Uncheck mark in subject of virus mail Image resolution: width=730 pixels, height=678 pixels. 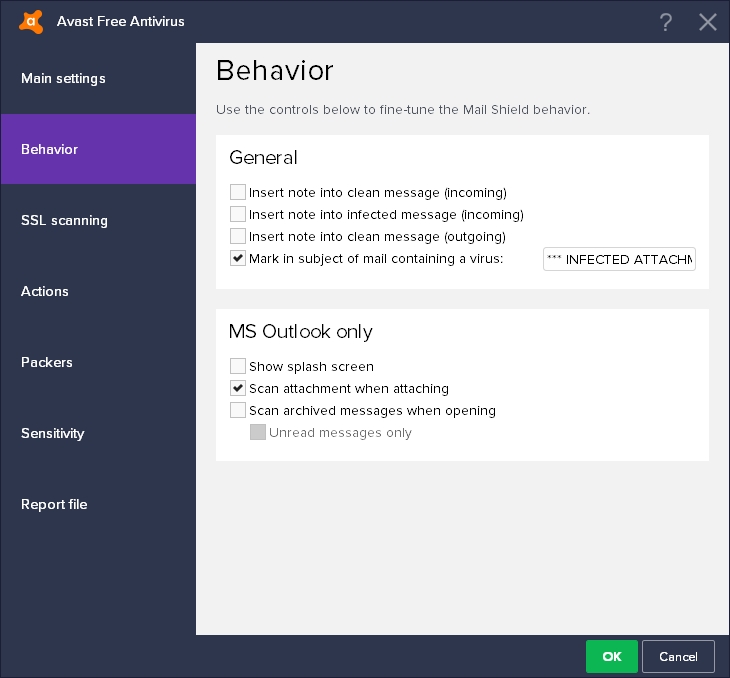coord(238,259)
